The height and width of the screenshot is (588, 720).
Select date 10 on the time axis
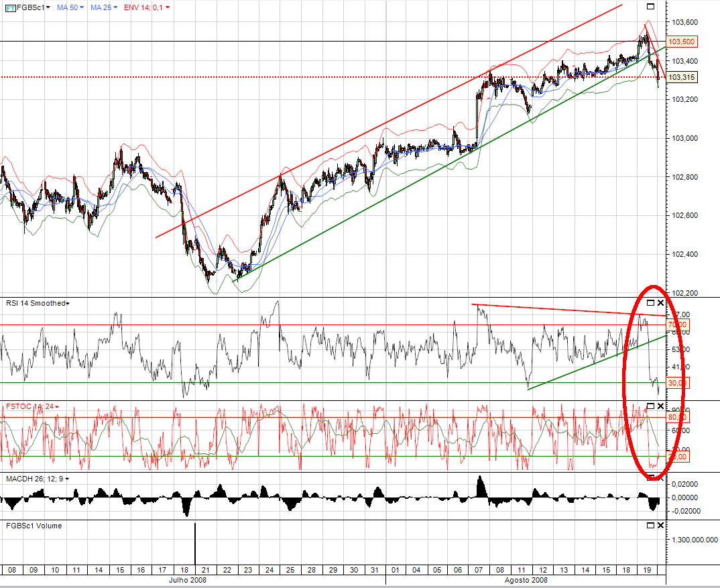(55, 570)
